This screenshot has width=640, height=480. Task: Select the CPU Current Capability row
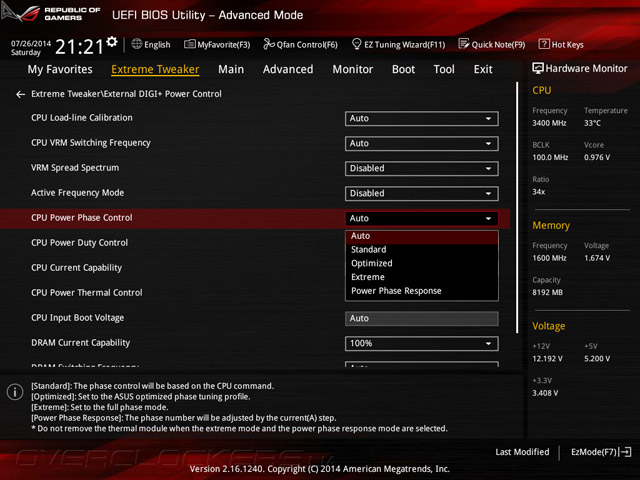tap(76, 268)
